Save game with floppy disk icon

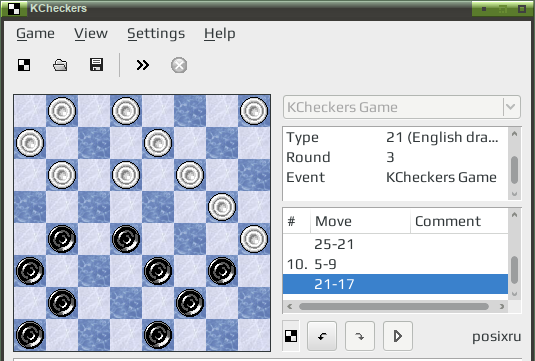point(97,65)
